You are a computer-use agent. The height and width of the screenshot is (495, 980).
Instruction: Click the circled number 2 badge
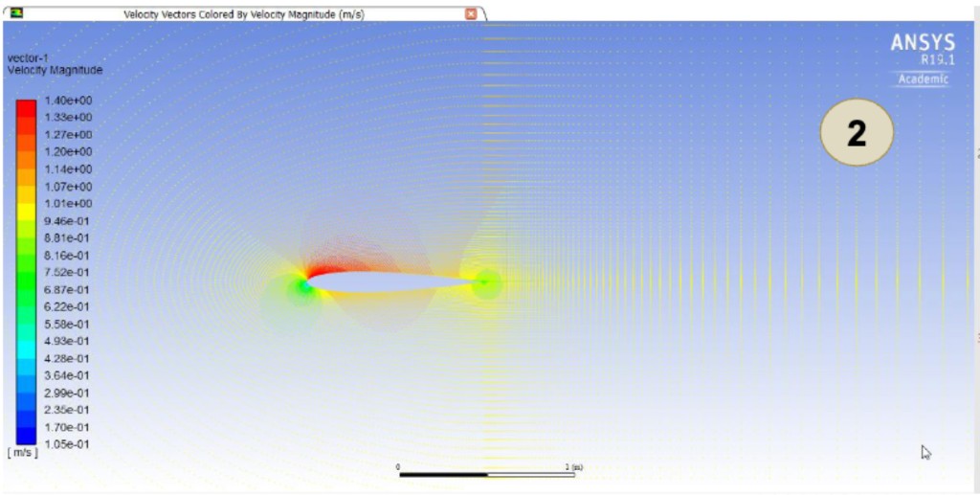tap(857, 134)
